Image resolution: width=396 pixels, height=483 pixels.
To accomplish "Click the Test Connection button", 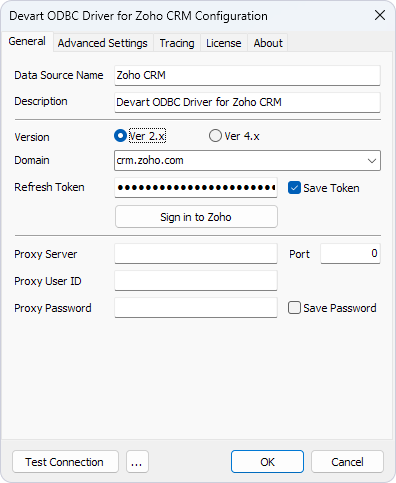I will click(65, 462).
